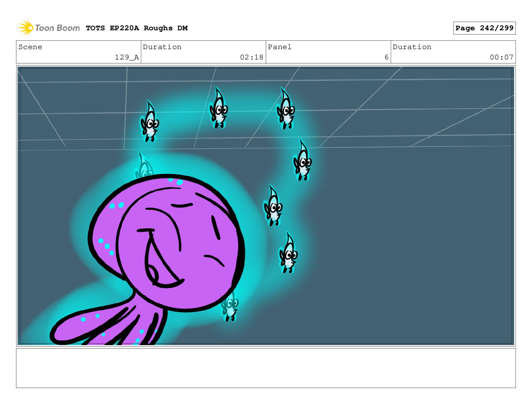The width and height of the screenshot is (532, 412).
Task: Select scene duration value 02:18
Action: click(x=252, y=57)
